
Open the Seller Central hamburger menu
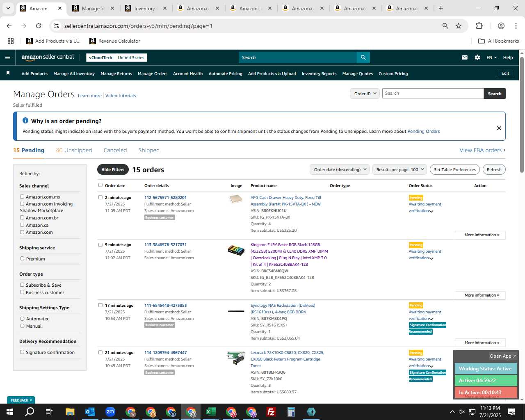pyautogui.click(x=8, y=57)
